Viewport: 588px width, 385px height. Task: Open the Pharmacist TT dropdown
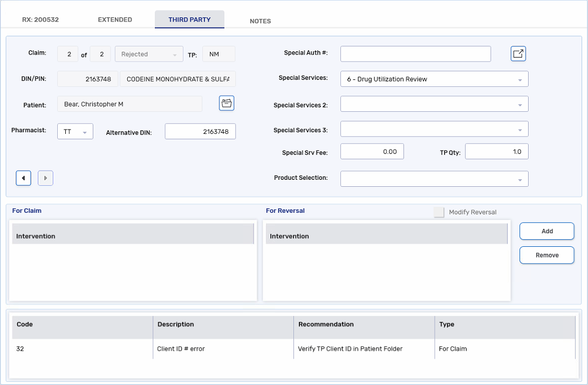75,132
